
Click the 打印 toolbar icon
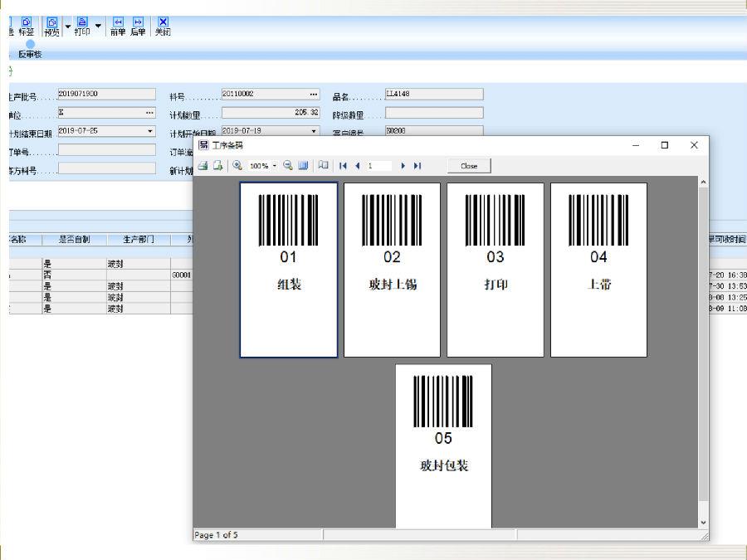coord(82,27)
